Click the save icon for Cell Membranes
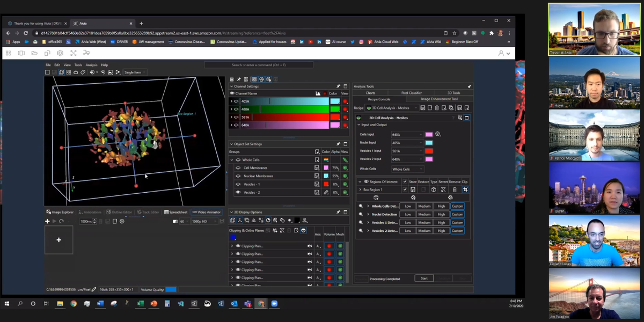 [317, 168]
